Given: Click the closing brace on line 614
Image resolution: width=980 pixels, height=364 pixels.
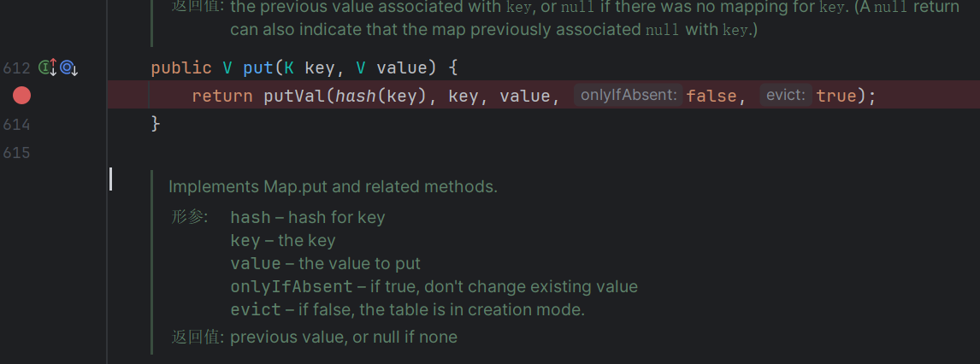Looking at the screenshot, I should [x=156, y=124].
